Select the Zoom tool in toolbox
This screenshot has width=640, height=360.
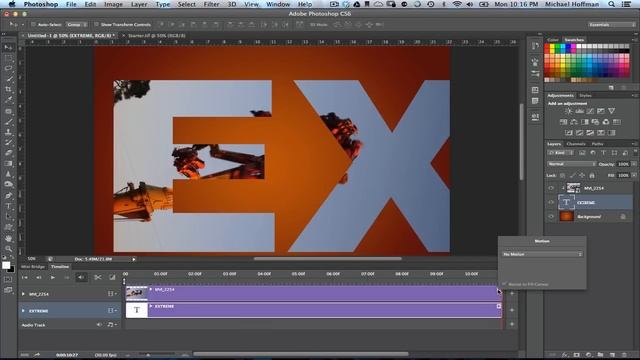8,248
